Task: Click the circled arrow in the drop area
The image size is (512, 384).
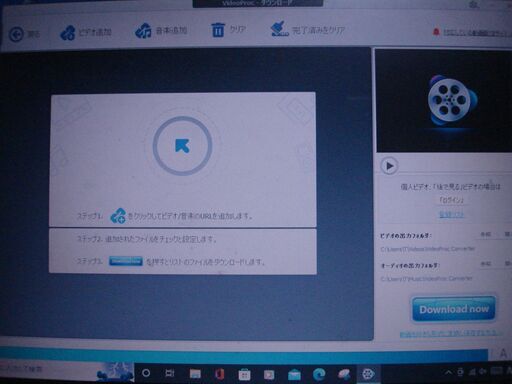Action: point(183,146)
